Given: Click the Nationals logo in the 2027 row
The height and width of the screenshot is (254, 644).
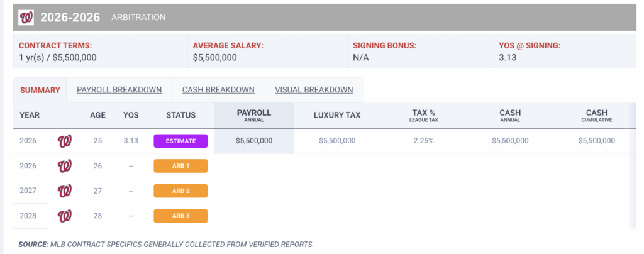Looking at the screenshot, I should [x=65, y=190].
